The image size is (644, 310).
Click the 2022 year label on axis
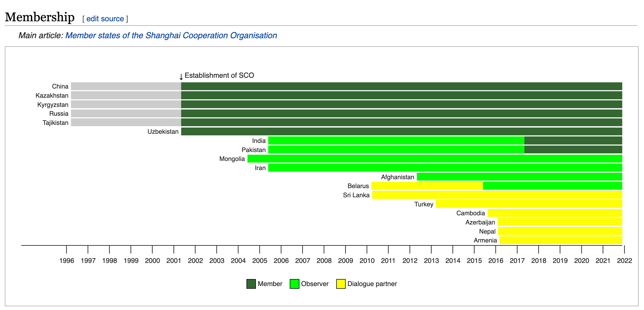(x=624, y=260)
